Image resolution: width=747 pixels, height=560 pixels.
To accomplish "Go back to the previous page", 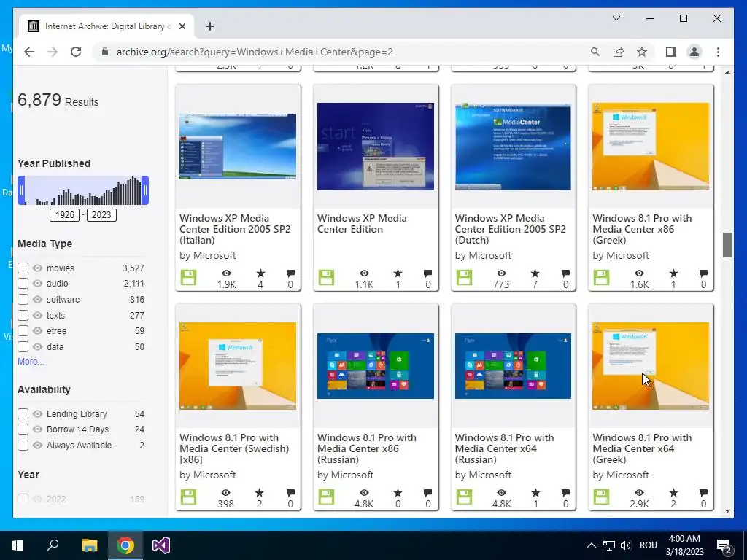I will click(29, 52).
